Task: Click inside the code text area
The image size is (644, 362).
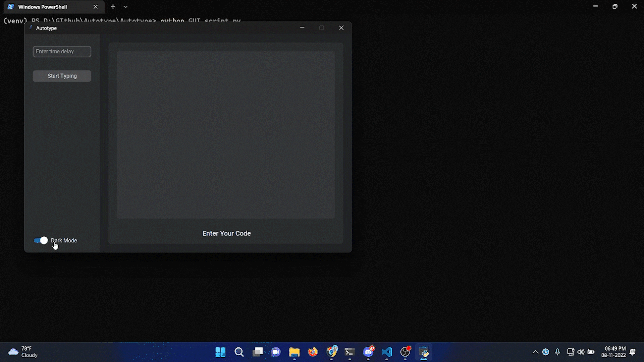Action: (x=226, y=135)
